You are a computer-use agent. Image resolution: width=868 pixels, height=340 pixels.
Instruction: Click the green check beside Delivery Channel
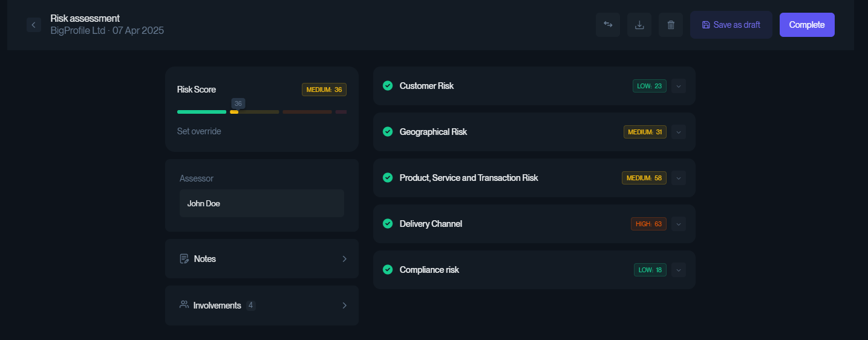point(388,224)
